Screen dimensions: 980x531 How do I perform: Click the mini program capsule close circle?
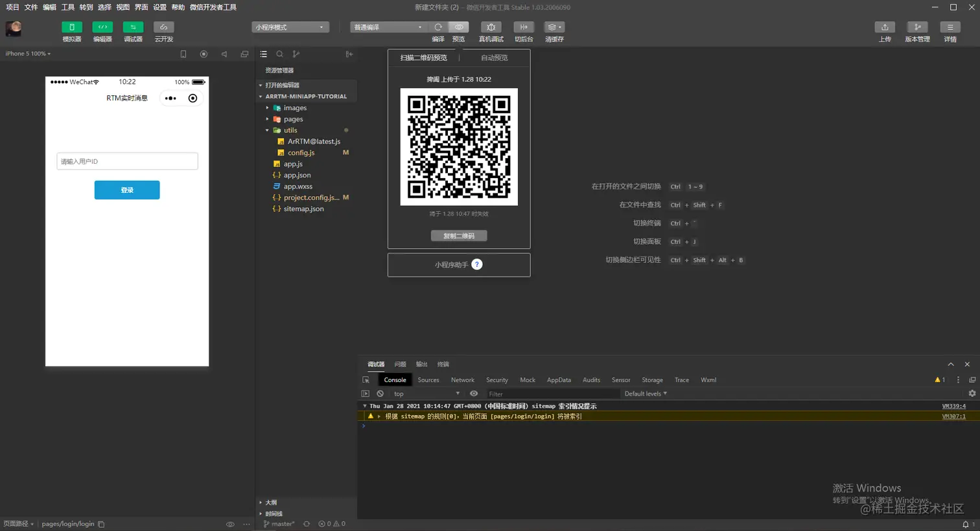192,98
